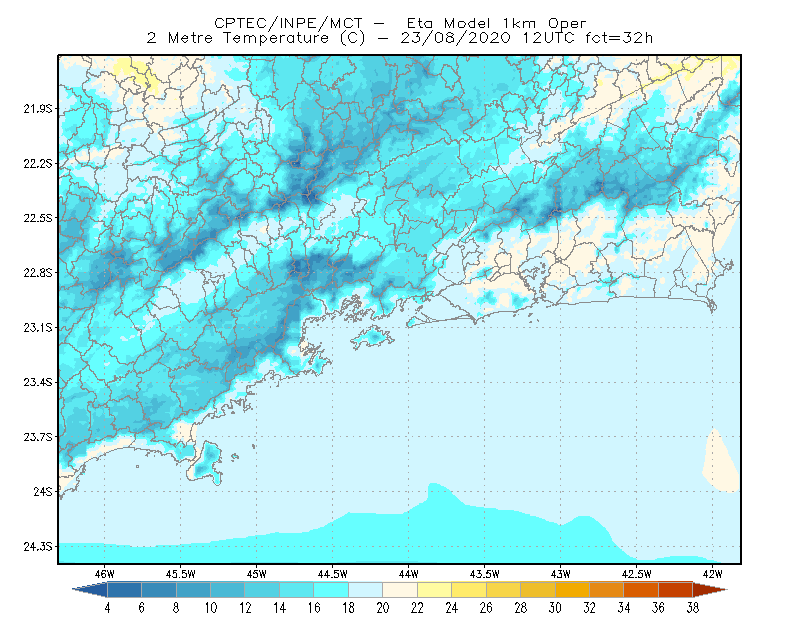The width and height of the screenshot is (800, 618).
Task: Click the 22.8S latitude axis label
Action: tap(38, 273)
